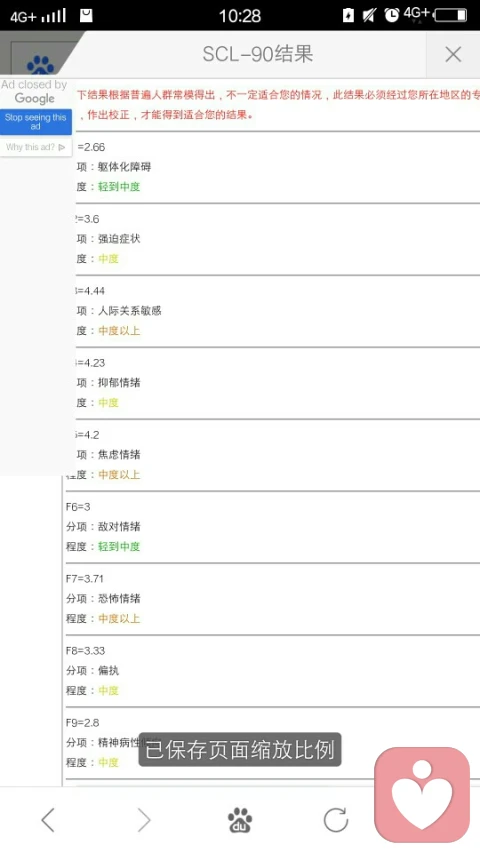Click the Why this ad? link
Image resolution: width=480 pixels, height=853 pixels.
35,147
